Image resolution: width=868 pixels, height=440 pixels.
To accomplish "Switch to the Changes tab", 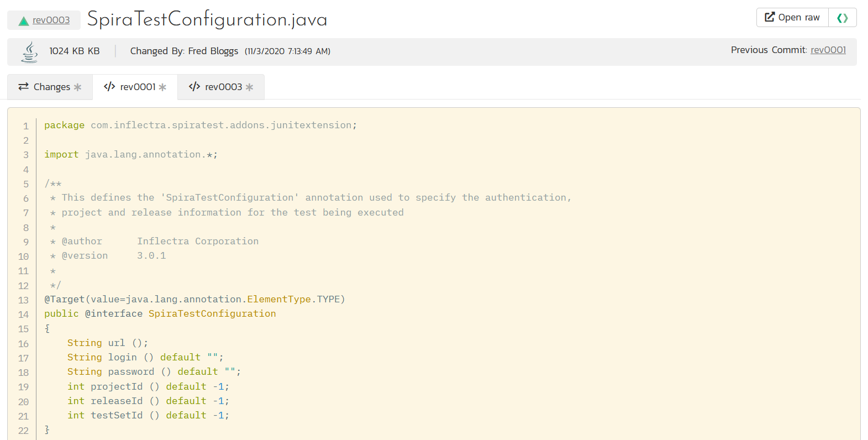I will point(50,87).
